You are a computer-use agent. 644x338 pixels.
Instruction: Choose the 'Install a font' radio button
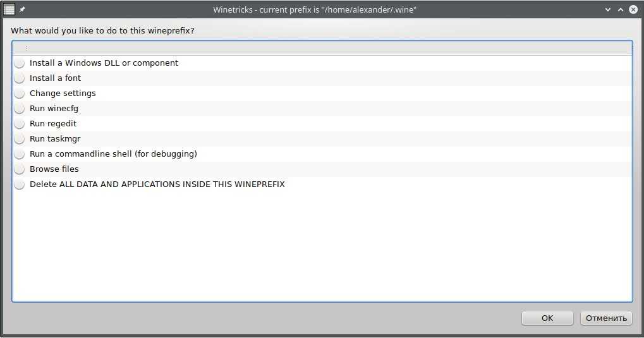[x=20, y=78]
